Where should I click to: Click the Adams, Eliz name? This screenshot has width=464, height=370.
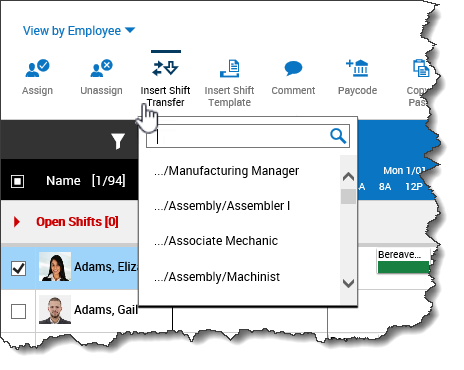106,267
